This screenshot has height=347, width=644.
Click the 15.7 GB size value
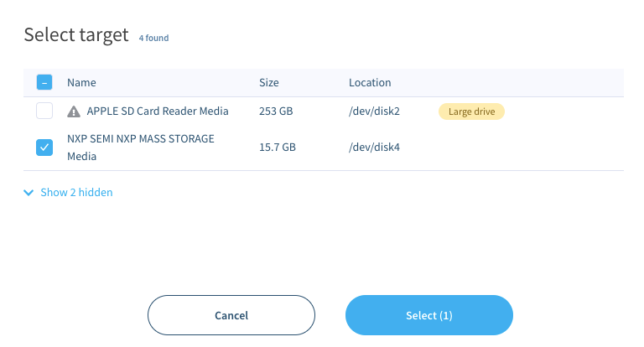[x=277, y=148]
